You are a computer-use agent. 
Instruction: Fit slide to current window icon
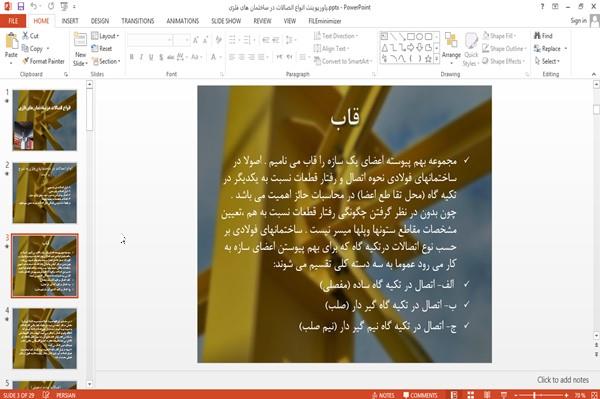[x=594, y=395]
